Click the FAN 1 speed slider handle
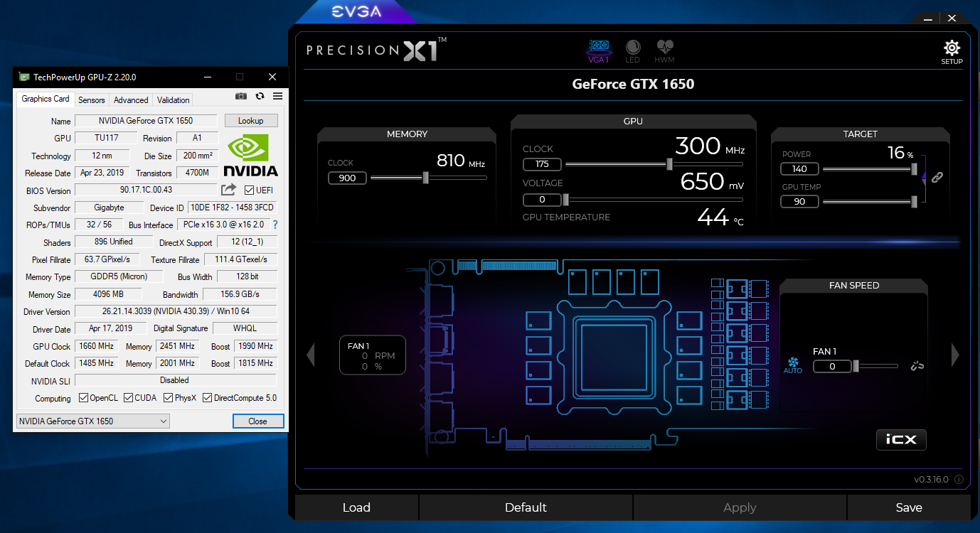This screenshot has width=980, height=533. (x=856, y=366)
